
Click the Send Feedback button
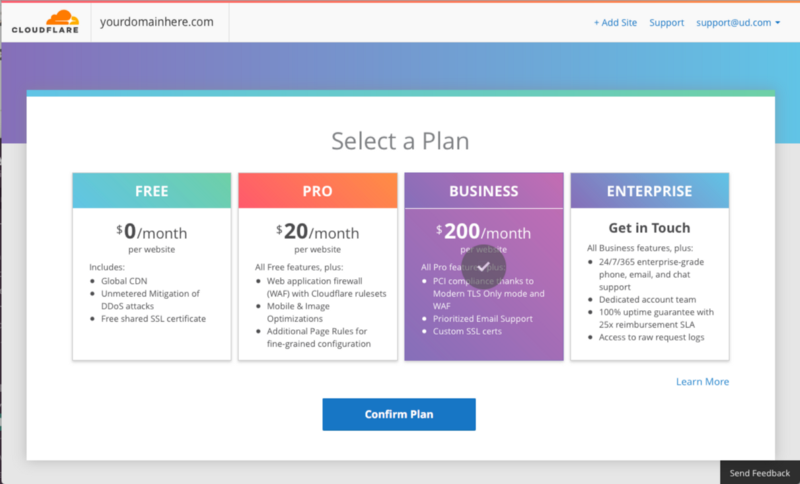[x=760, y=473]
